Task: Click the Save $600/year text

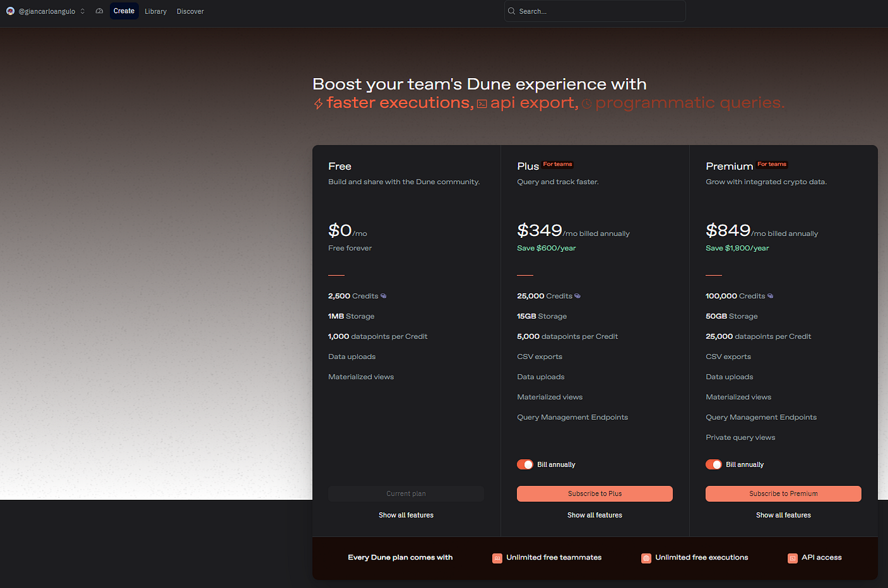Action: pos(547,248)
